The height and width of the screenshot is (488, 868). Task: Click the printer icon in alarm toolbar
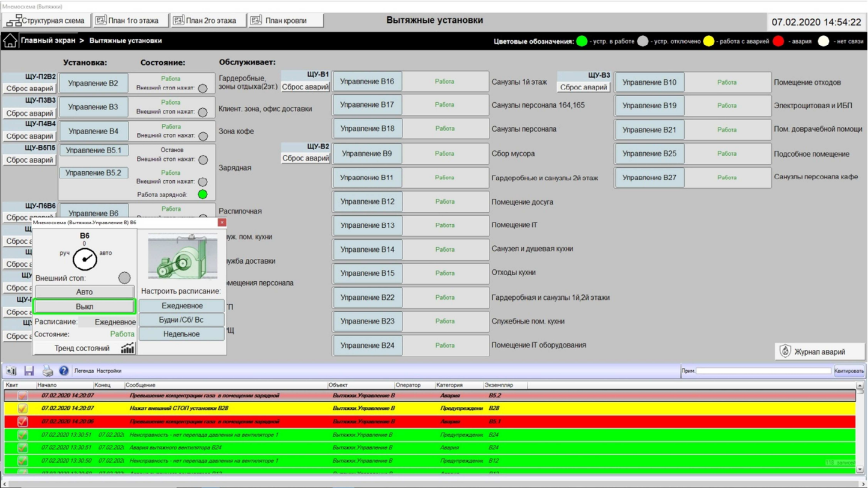pos(47,371)
